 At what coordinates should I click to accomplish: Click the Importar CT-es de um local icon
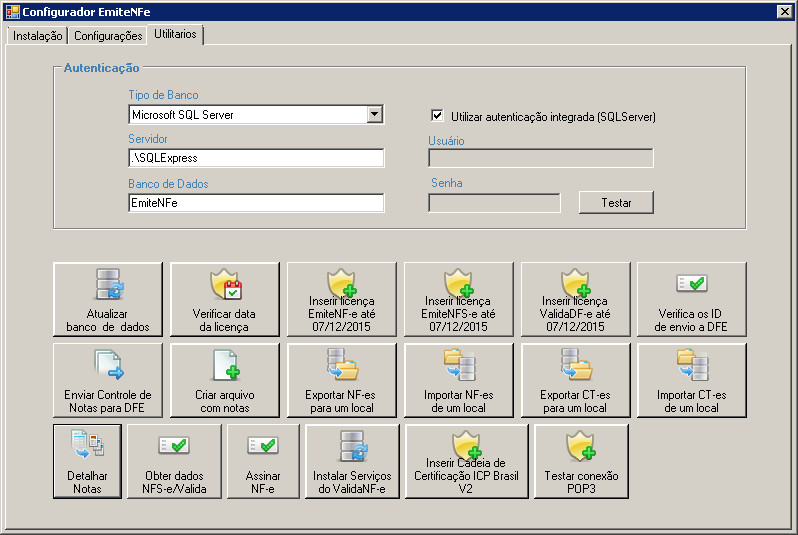pyautogui.click(x=693, y=364)
